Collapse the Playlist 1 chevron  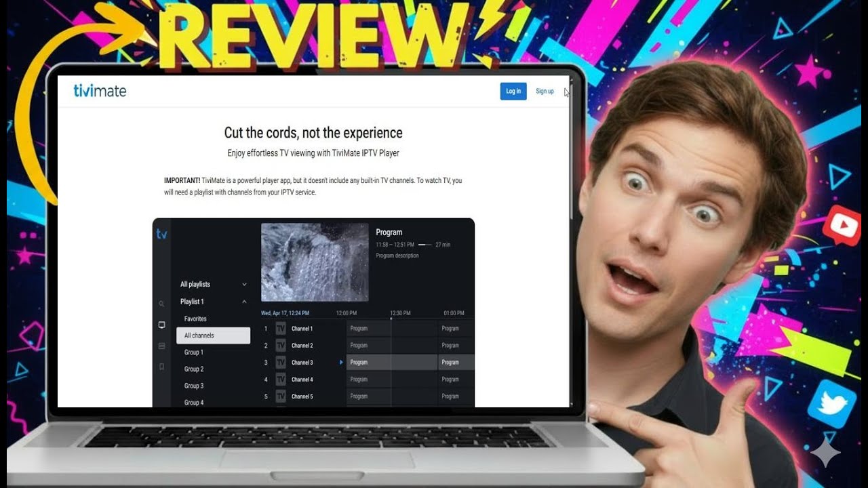[244, 302]
